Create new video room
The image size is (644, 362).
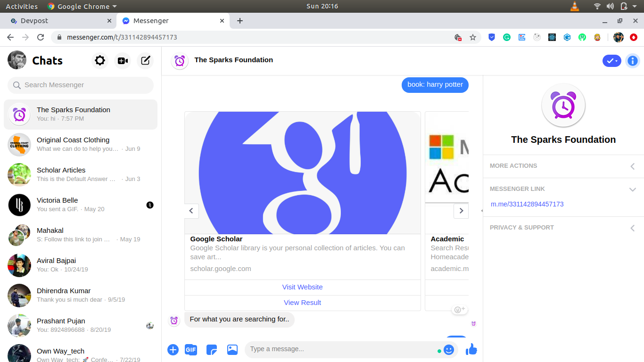pyautogui.click(x=123, y=60)
